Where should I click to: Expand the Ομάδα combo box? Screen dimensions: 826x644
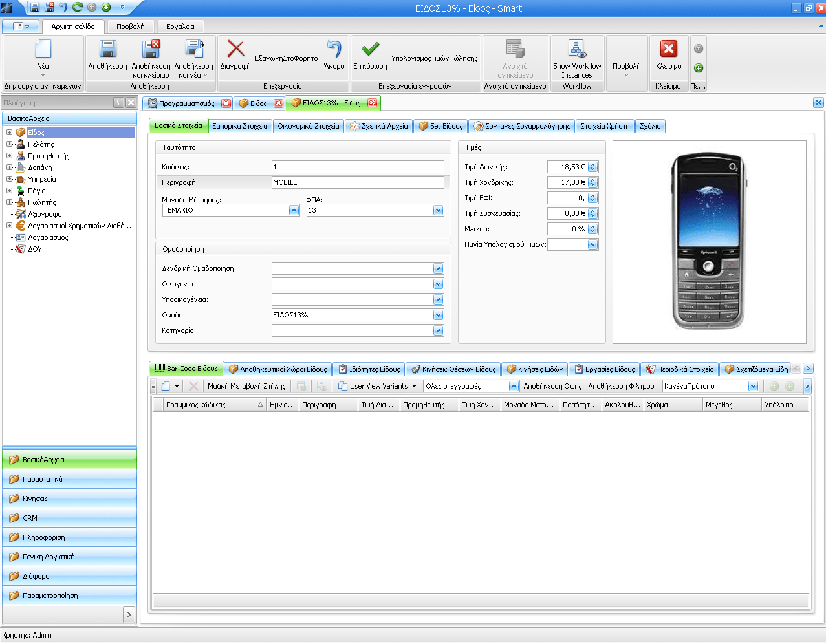tap(438, 315)
